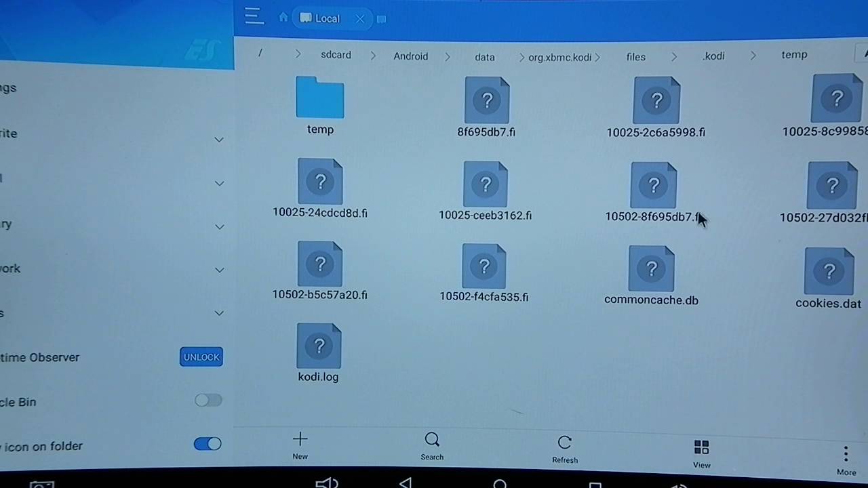Image resolution: width=868 pixels, height=488 pixels.
Task: Tap the Android back navigation button
Action: (406, 483)
